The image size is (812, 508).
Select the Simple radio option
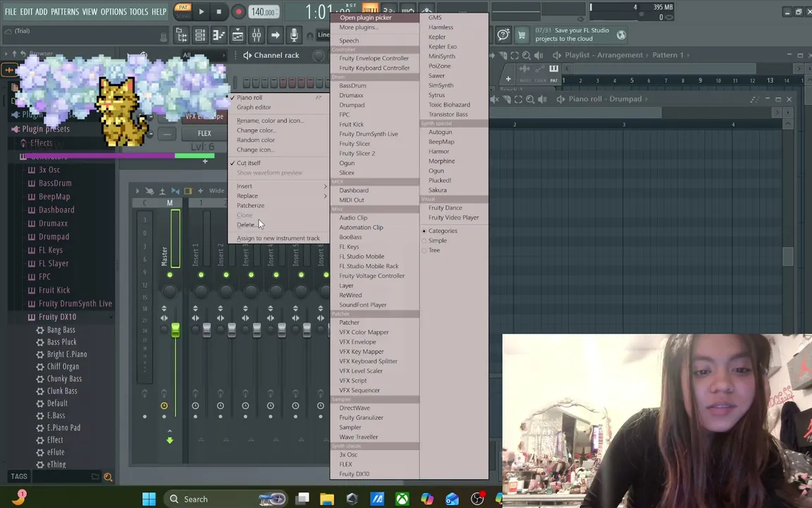(434, 241)
